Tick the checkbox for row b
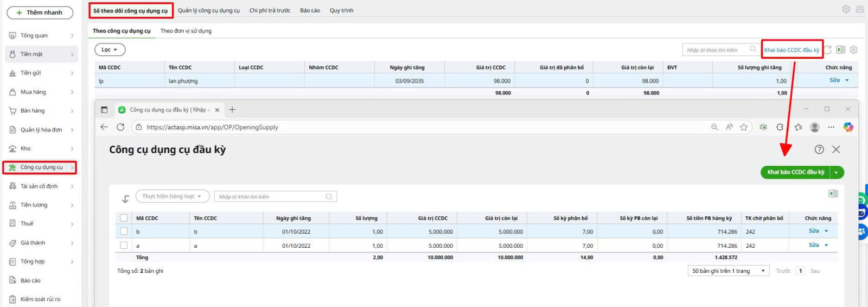 pyautogui.click(x=124, y=231)
